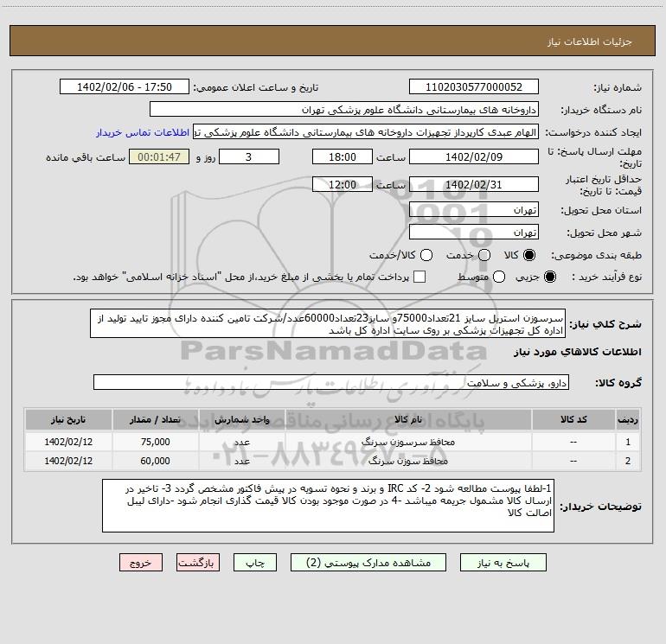Click the پاسخ به نیاز button
Viewport: 666px width, 644px height.
point(503,563)
